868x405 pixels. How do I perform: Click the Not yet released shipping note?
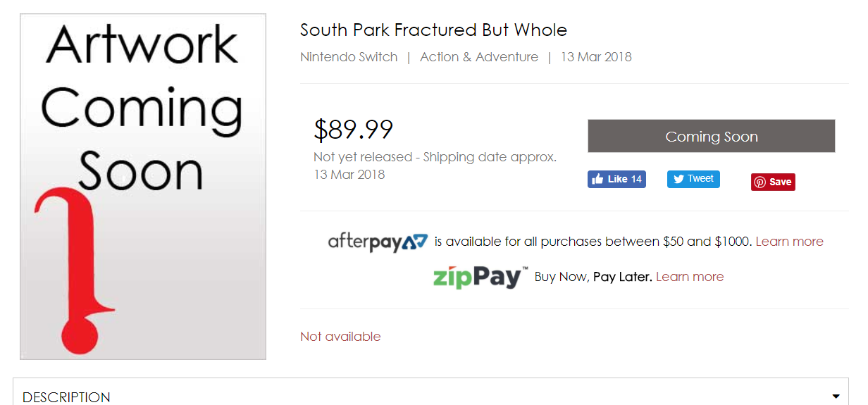(435, 157)
